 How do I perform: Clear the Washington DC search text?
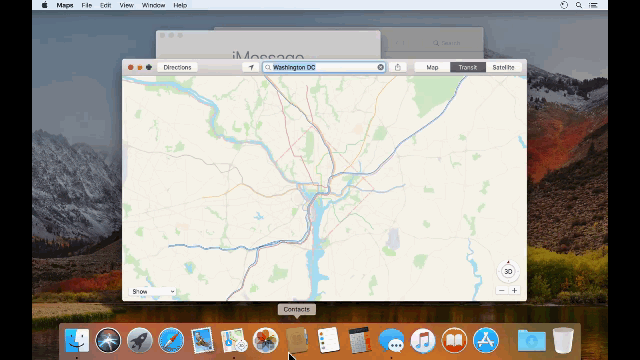(380, 67)
